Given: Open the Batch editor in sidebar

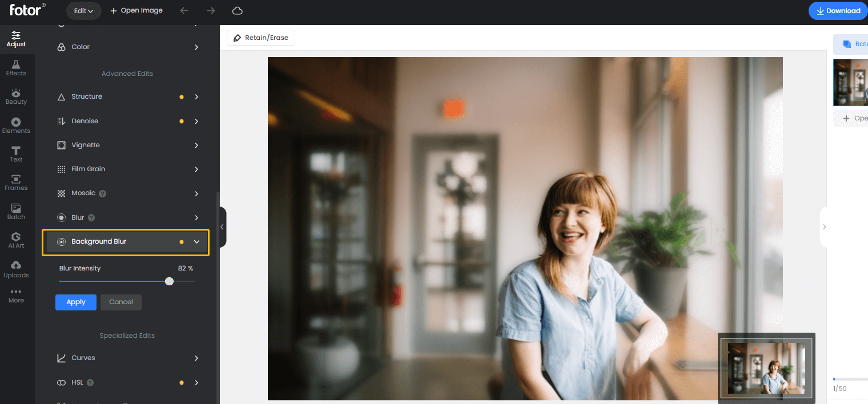Looking at the screenshot, I should point(16,212).
